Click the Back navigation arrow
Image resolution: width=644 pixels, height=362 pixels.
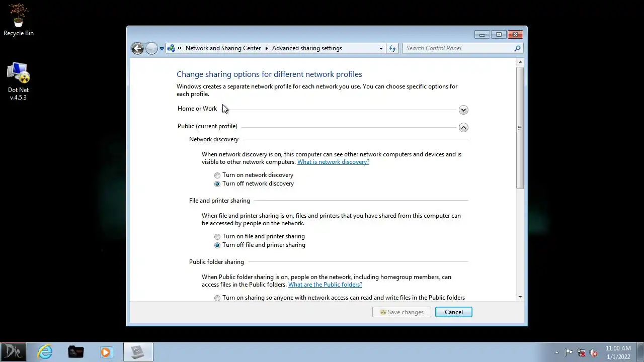[137, 48]
